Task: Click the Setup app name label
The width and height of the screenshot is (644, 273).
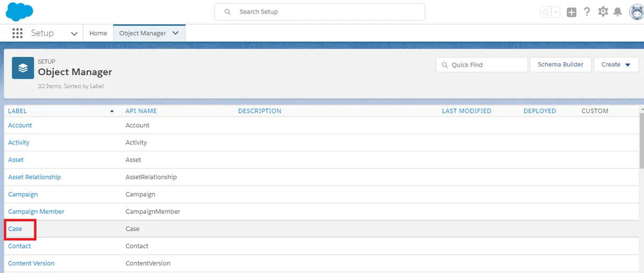Action: [42, 33]
